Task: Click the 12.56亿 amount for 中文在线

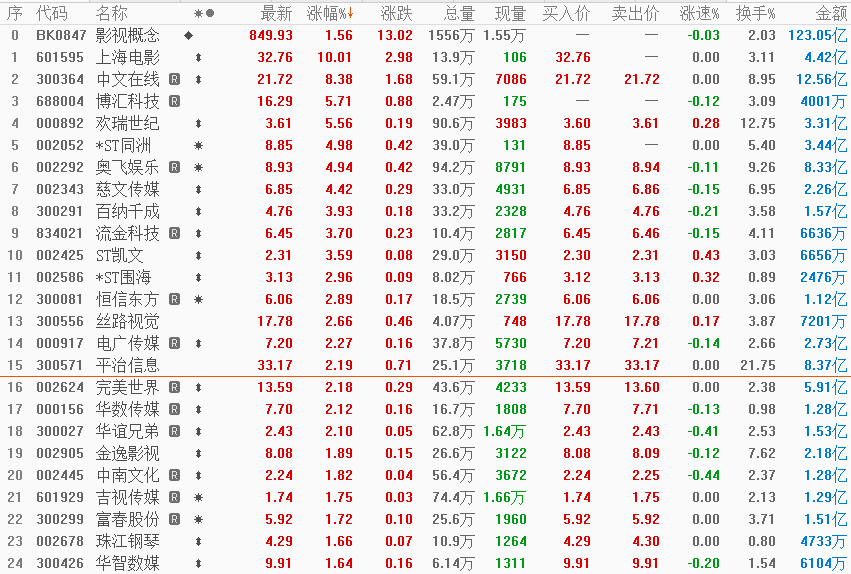Action: [821, 79]
